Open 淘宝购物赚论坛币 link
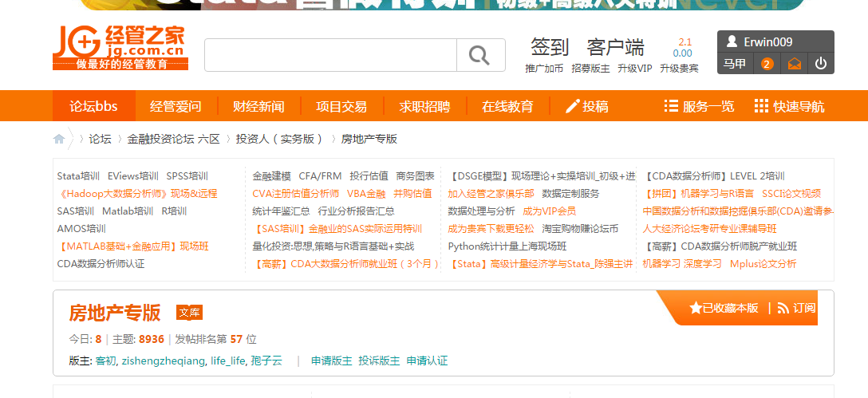Screen dimensions: 868x398 580,229
